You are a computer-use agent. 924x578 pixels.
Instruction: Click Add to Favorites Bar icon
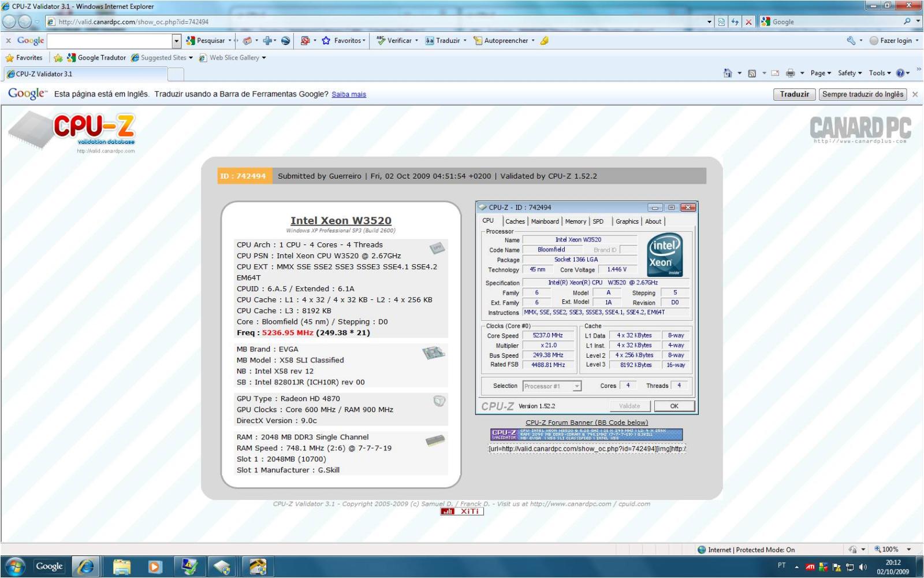point(58,58)
